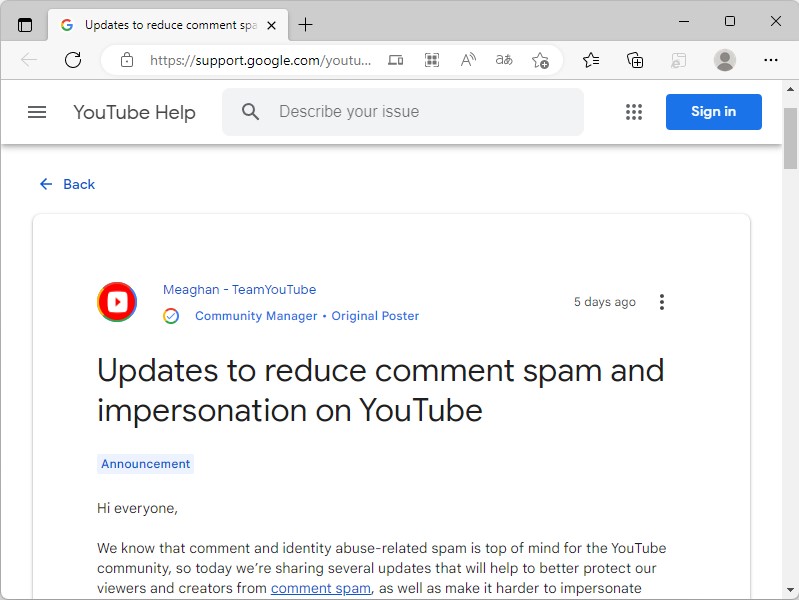
Task: Click the page scroll-up arrow
Action: click(790, 89)
